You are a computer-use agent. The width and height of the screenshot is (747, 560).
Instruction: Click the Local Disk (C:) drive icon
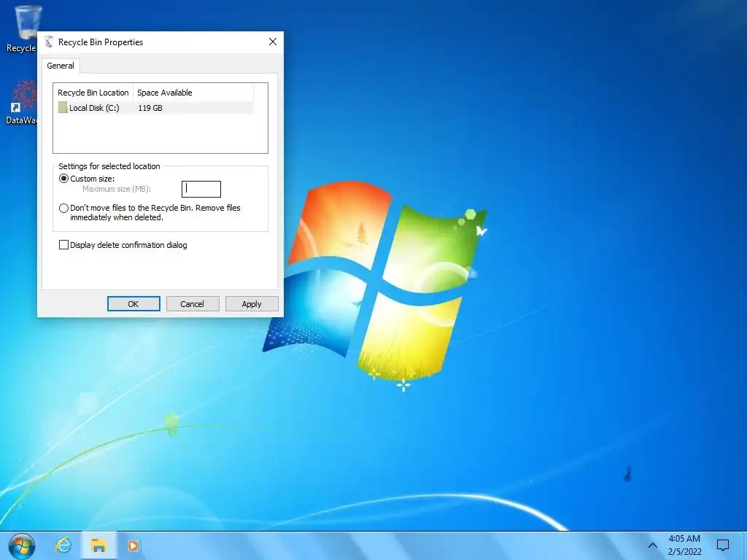point(63,108)
